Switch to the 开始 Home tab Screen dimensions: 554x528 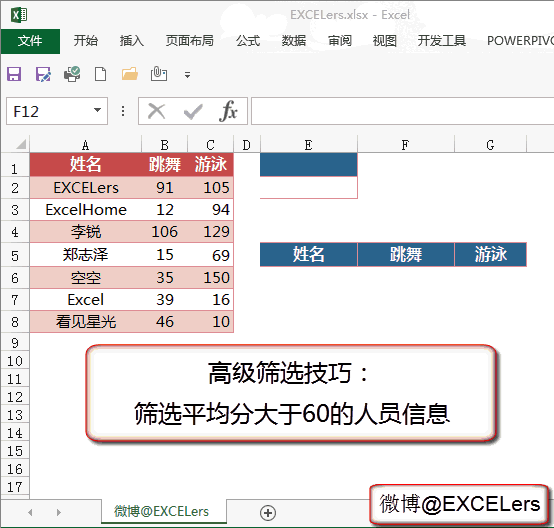coord(86,41)
